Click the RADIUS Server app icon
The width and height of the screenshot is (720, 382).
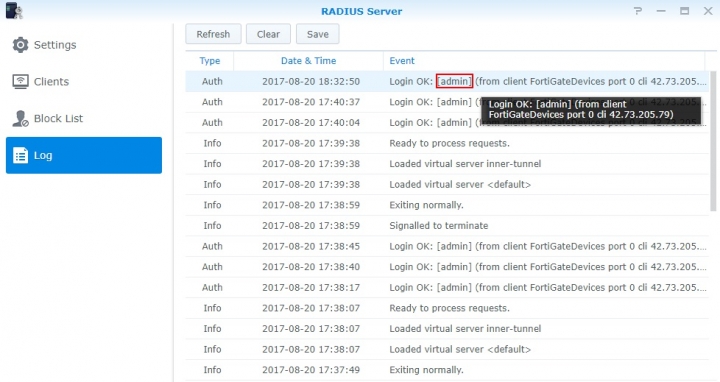(x=14, y=11)
